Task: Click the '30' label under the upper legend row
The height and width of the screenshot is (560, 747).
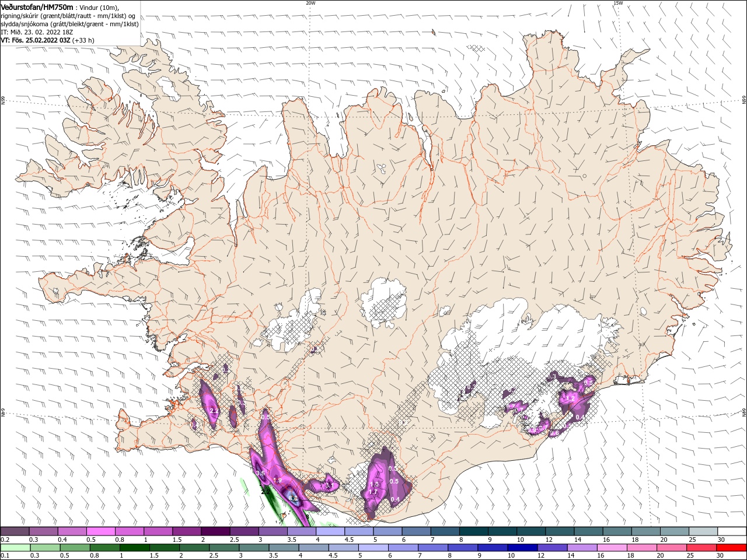Action: pos(721,540)
